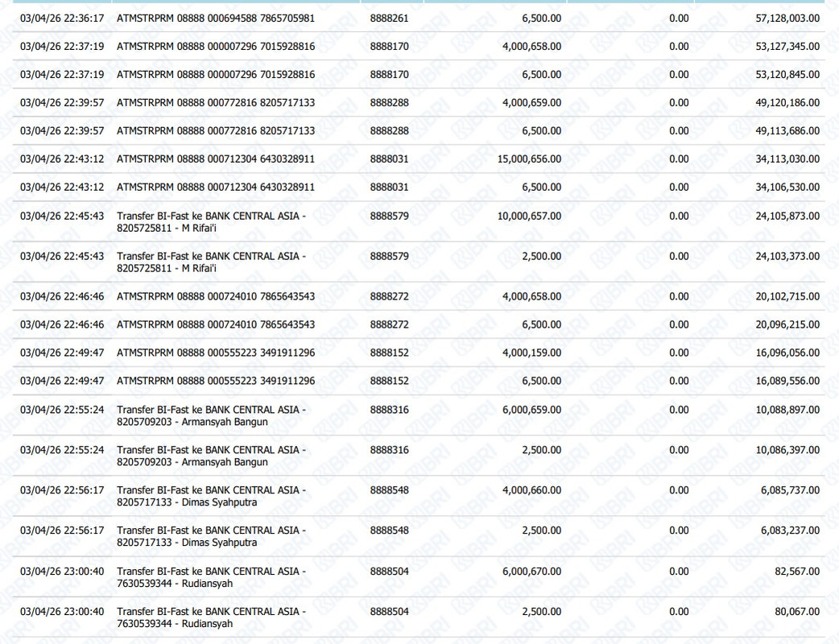Select the balance 53,120,845.00
839x644 pixels.
(x=787, y=74)
